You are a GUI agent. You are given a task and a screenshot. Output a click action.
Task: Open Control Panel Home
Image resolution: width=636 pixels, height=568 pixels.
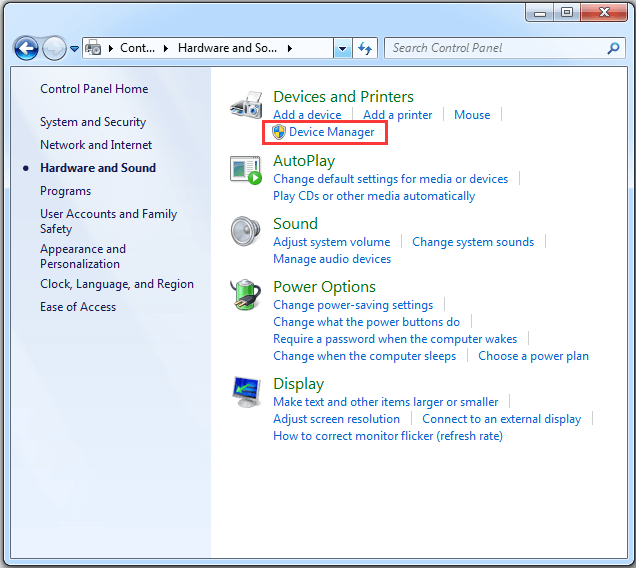click(94, 89)
